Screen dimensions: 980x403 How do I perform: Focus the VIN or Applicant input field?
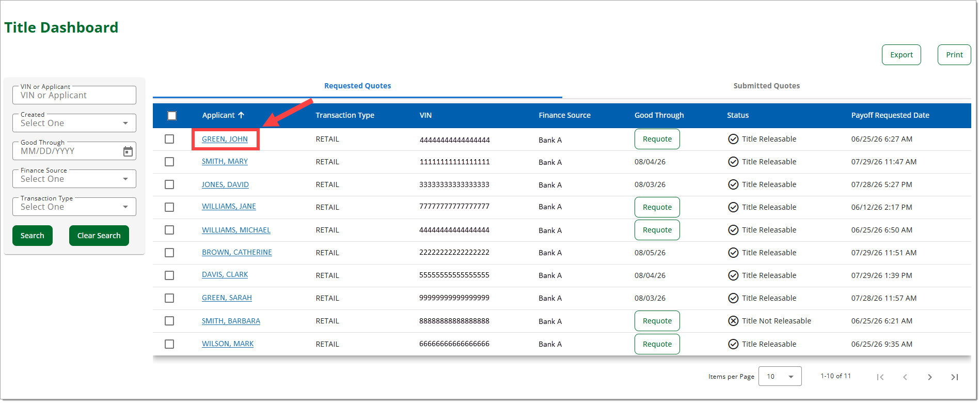tap(74, 95)
